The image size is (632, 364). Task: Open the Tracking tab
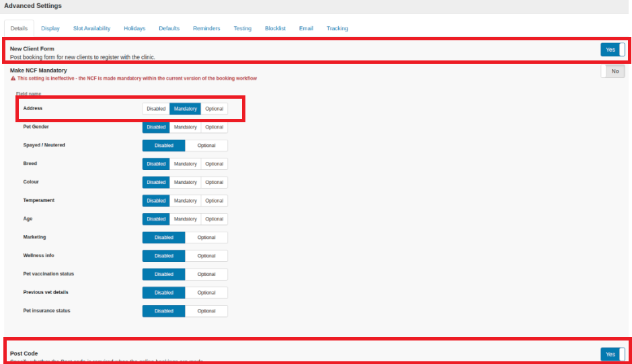338,29
